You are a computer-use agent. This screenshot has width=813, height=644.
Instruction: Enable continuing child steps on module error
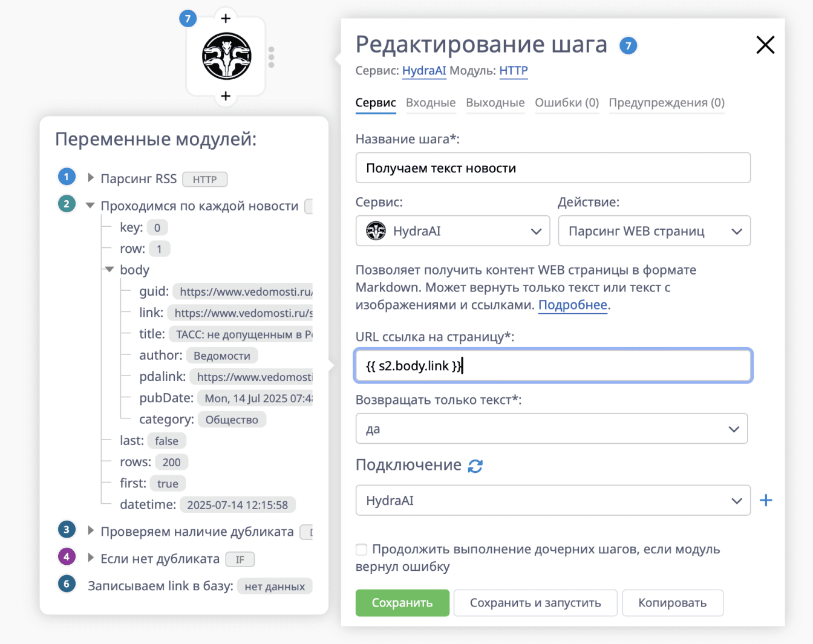[361, 549]
